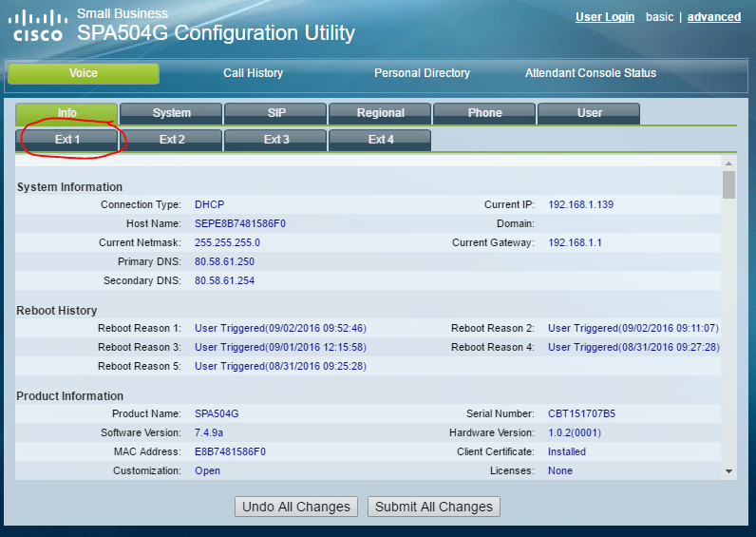Click MAC Address value E8B7481586F0
This screenshot has width=756, height=537.
(x=230, y=452)
